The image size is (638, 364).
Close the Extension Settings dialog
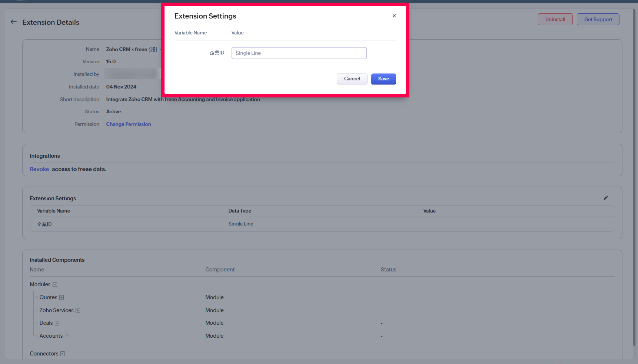click(394, 16)
